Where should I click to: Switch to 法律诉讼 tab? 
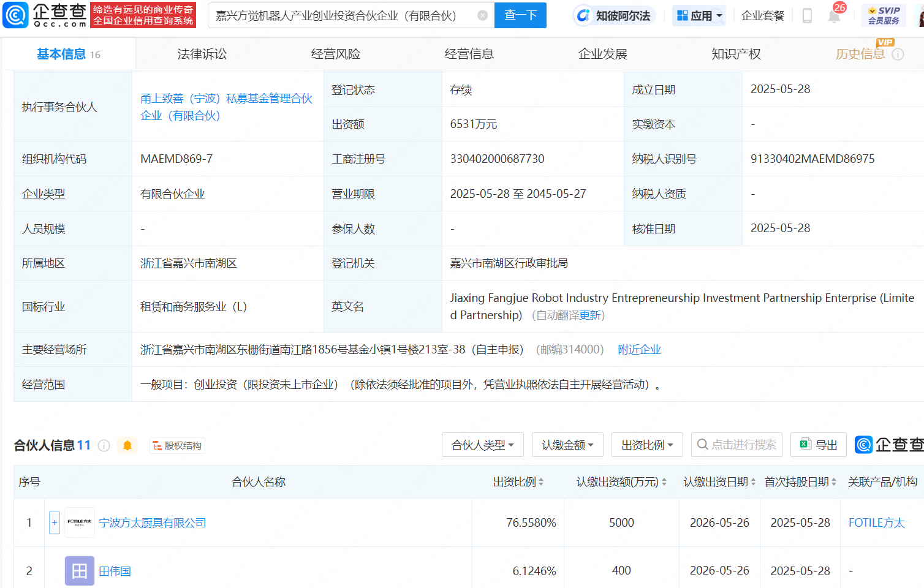tap(202, 54)
